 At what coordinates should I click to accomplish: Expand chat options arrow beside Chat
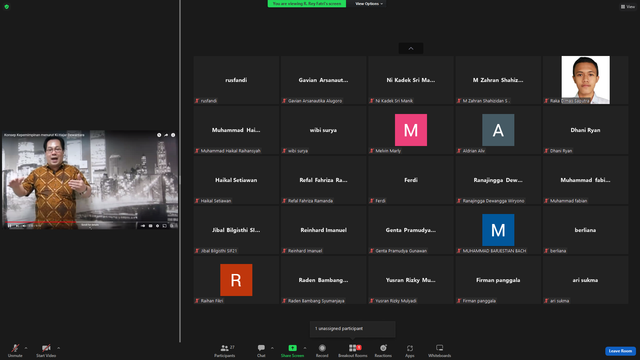pyautogui.click(x=272, y=348)
